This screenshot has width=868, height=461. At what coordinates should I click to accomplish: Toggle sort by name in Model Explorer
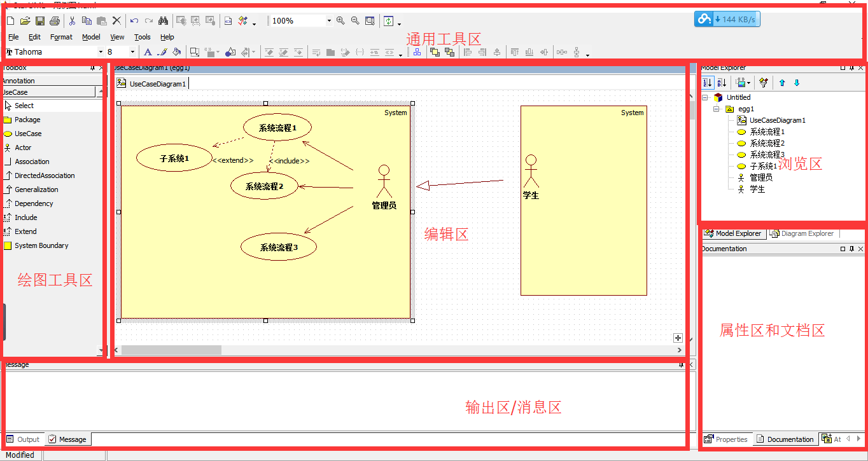click(722, 83)
